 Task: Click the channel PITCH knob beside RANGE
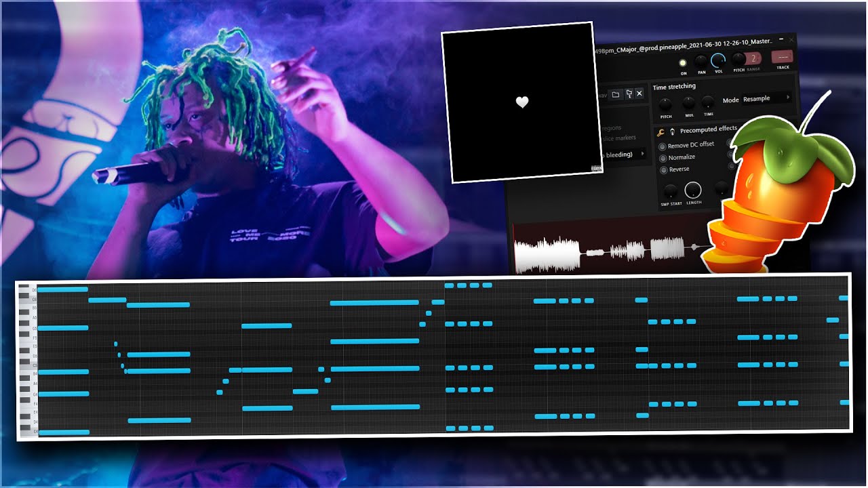tap(738, 60)
